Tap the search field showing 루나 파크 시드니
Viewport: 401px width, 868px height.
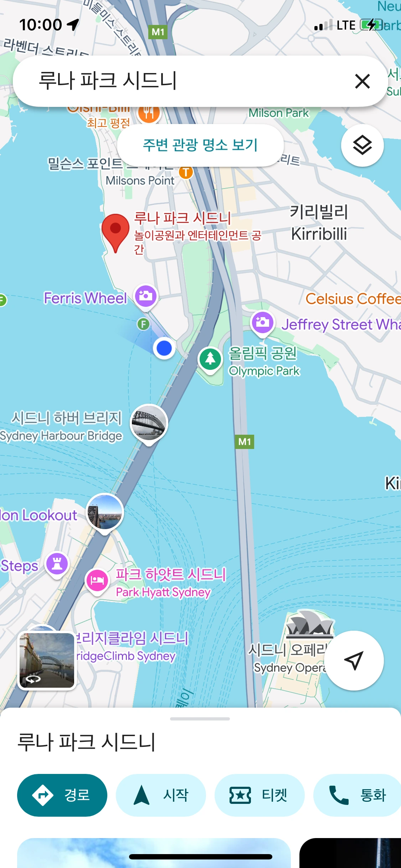[x=185, y=81]
